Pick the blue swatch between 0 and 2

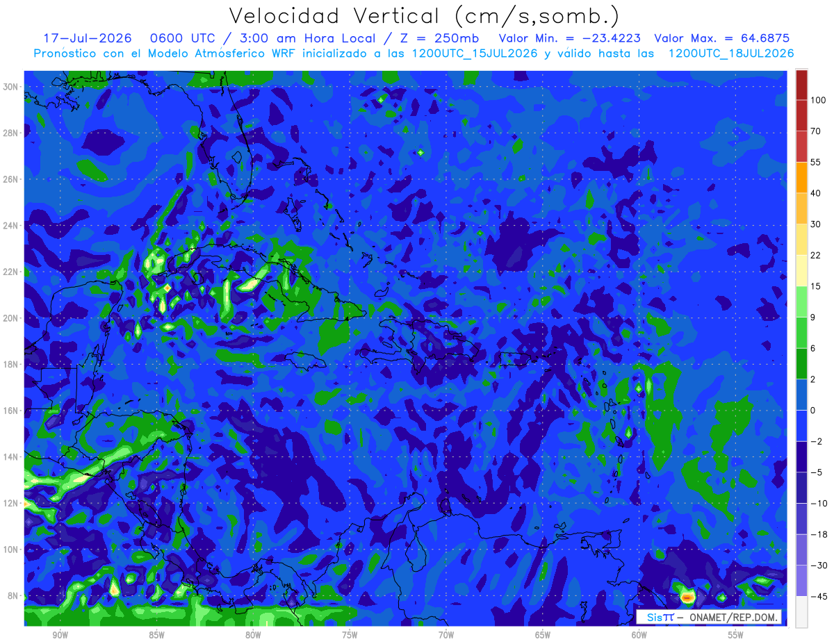801,395
